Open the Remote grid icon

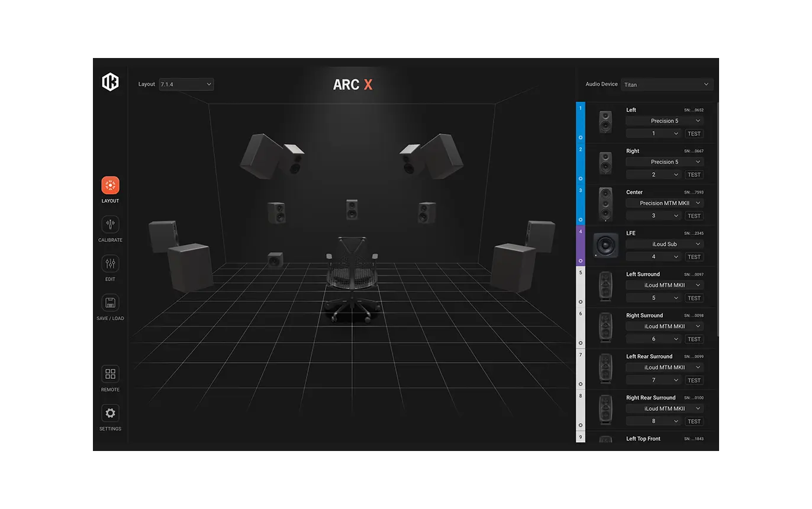tap(110, 374)
